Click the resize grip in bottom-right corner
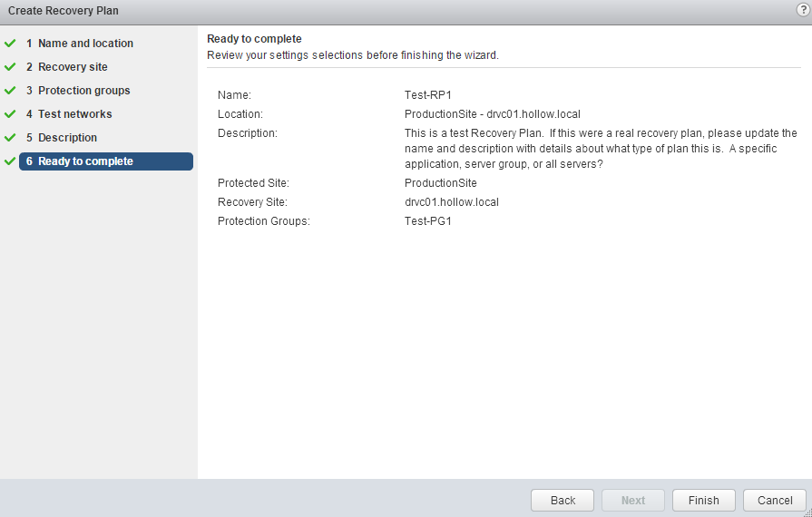812x517 pixels. 807,512
